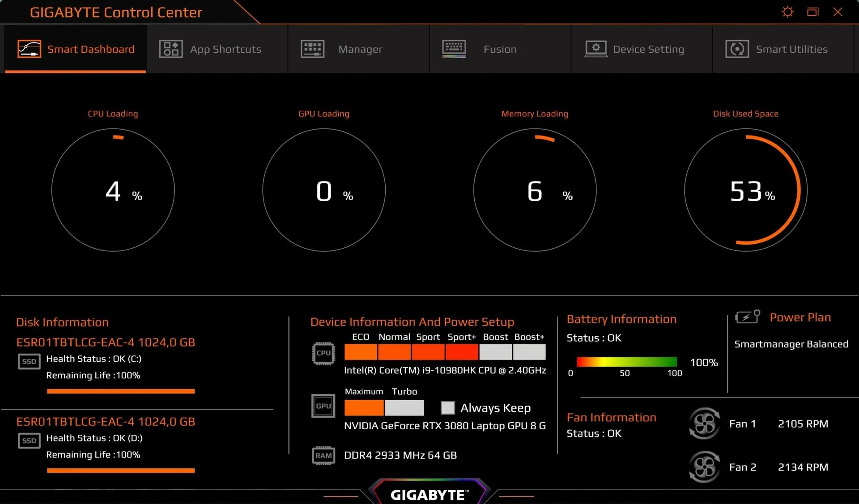
Task: Click the GPU icon next to Maximum Turbo settings
Action: coord(323,406)
